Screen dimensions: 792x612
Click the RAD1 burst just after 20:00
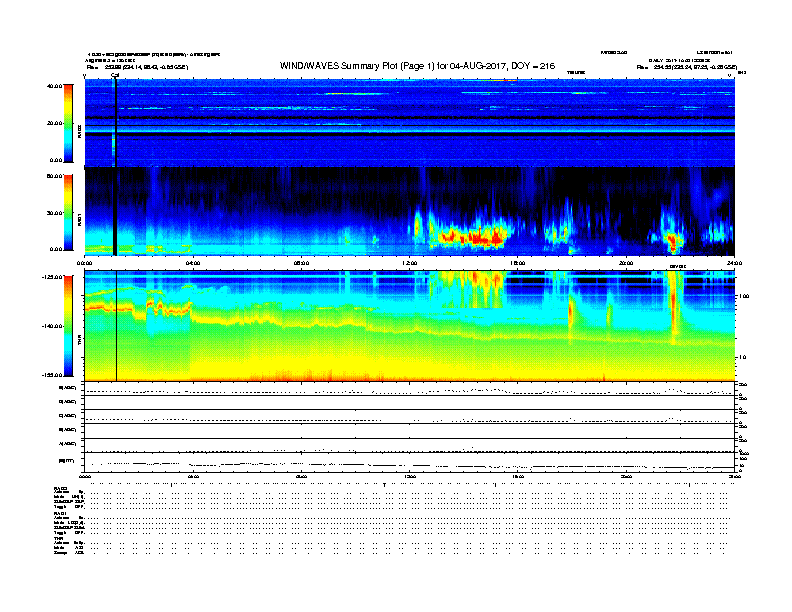coord(672,240)
